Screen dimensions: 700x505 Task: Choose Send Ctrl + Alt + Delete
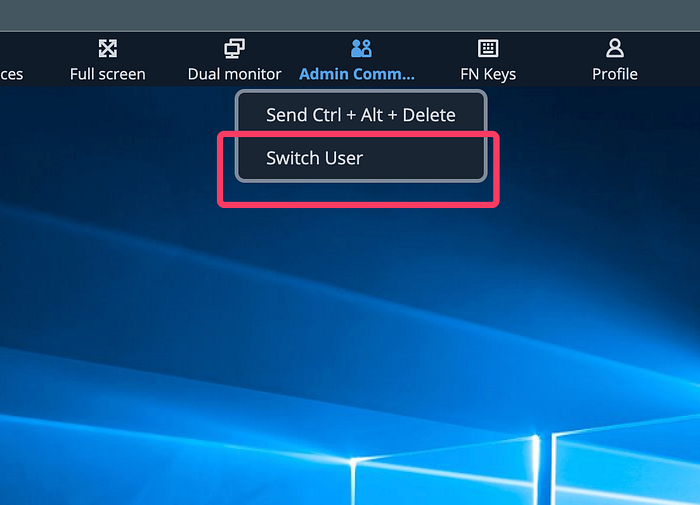[x=361, y=115]
